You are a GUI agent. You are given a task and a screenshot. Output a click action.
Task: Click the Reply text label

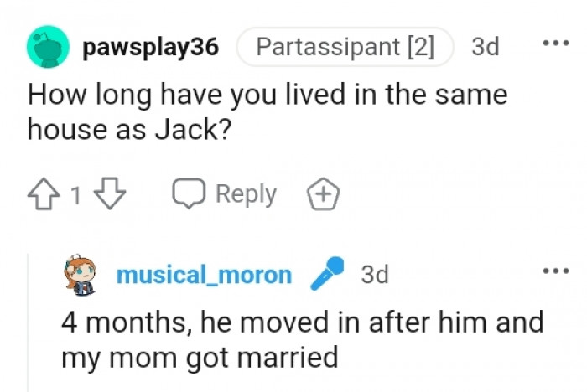[x=246, y=194]
